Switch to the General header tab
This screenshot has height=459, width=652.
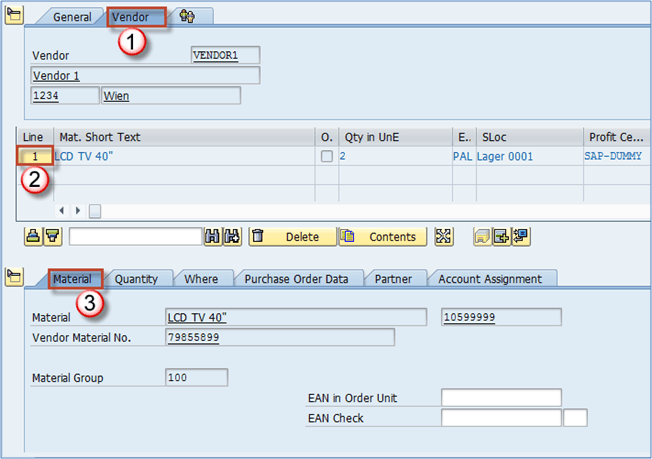point(72,17)
